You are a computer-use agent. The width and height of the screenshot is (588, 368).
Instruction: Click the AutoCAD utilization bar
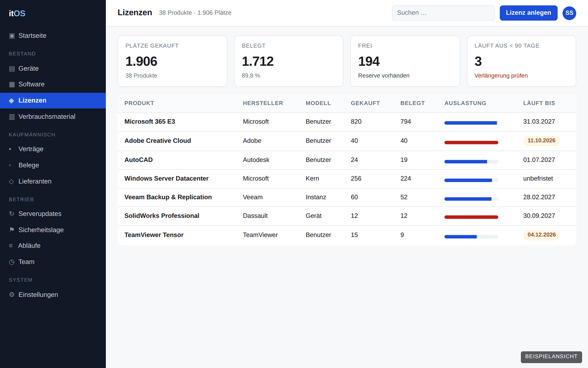tap(471, 162)
